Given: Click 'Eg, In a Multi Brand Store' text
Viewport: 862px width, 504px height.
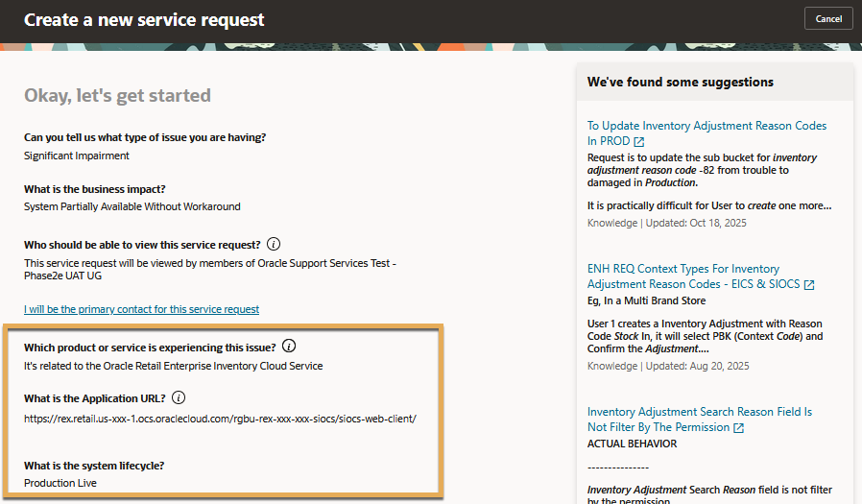Looking at the screenshot, I should [647, 300].
